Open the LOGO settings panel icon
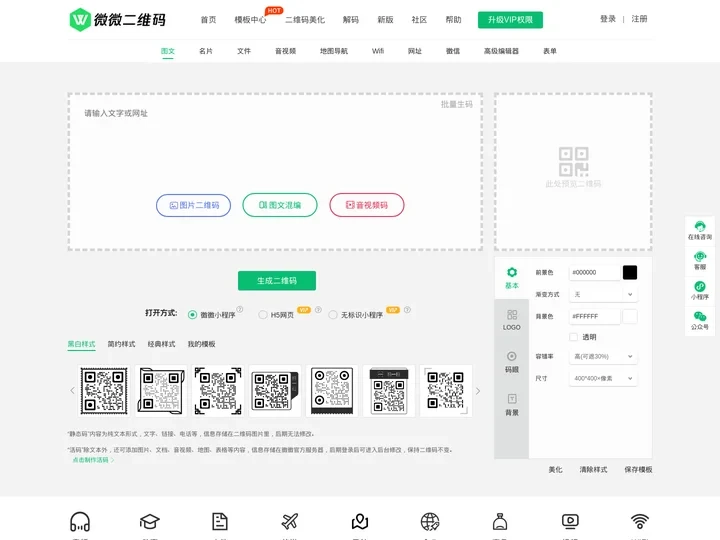The width and height of the screenshot is (720, 540). point(512,315)
